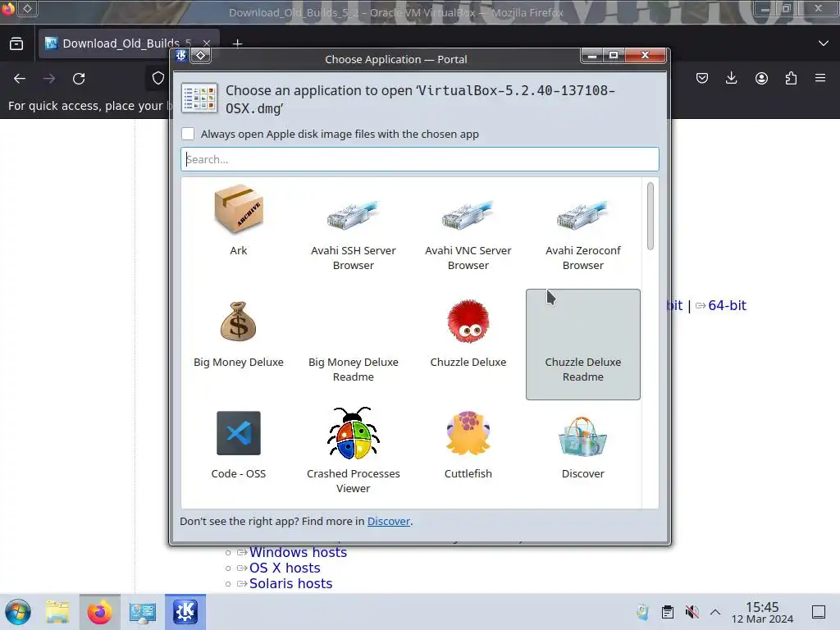The height and width of the screenshot is (630, 840).
Task: Choose Avahi Zeroconf Browser app
Action: click(583, 233)
